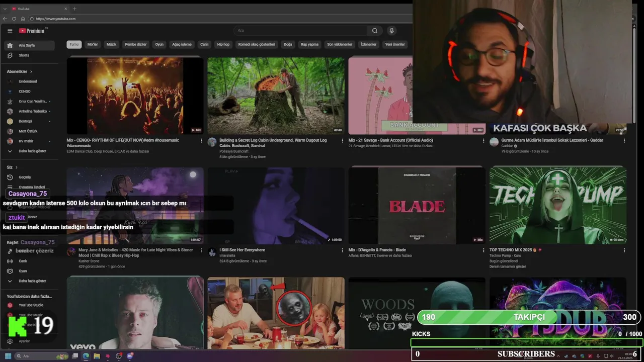Open the BLADE mix thumbnail
Viewport: 644px width, 362px height.
(417, 206)
